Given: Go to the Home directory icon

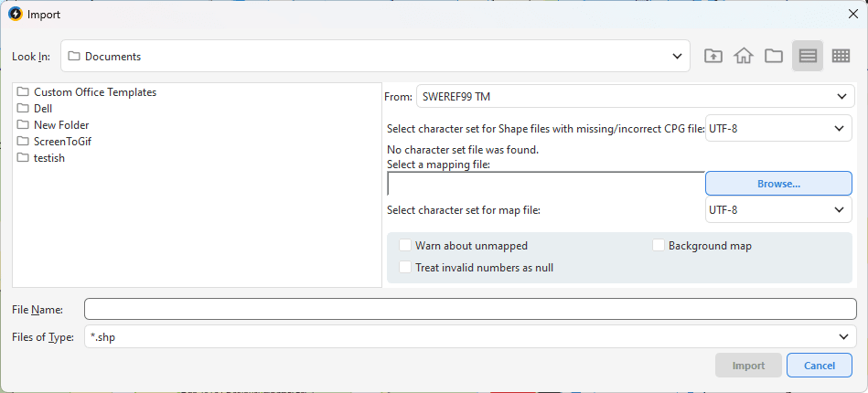Looking at the screenshot, I should 743,56.
